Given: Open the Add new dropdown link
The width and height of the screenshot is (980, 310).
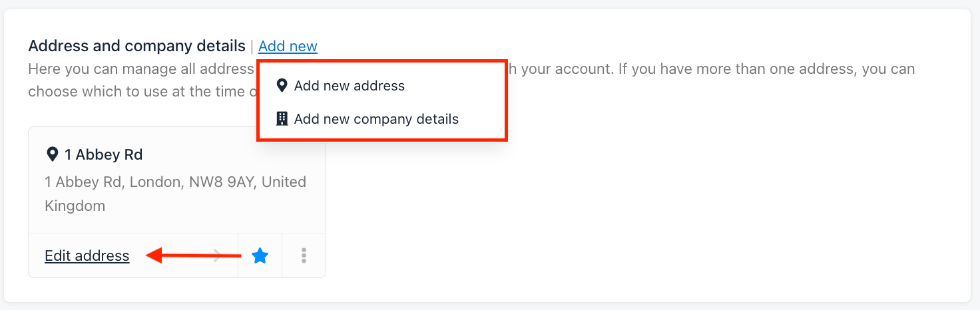Looking at the screenshot, I should [x=288, y=46].
